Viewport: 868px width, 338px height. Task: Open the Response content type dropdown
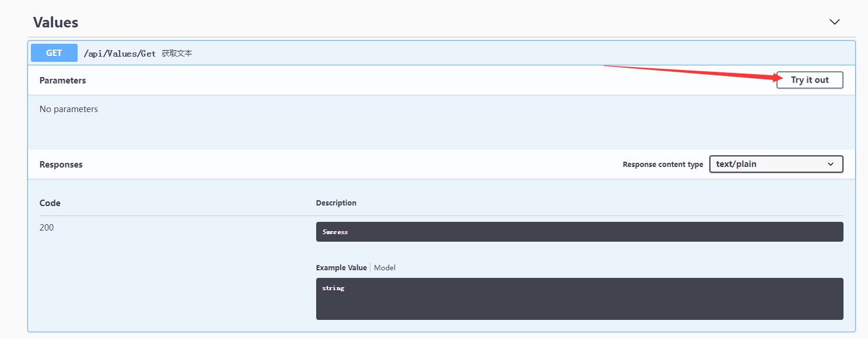pos(776,164)
